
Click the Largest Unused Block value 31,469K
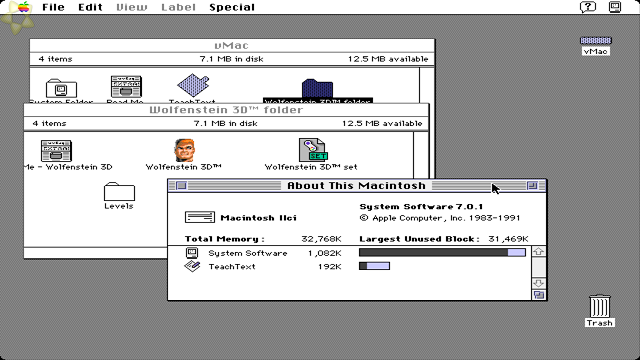(x=508, y=239)
